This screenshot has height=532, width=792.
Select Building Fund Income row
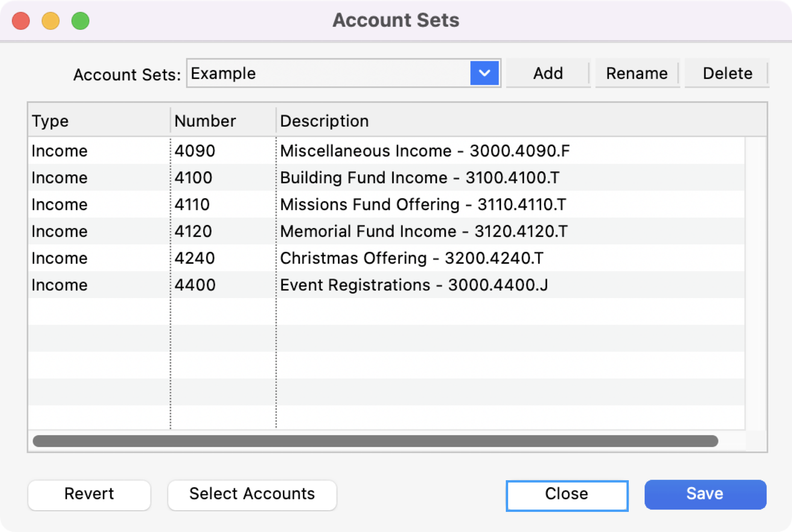[x=387, y=178]
